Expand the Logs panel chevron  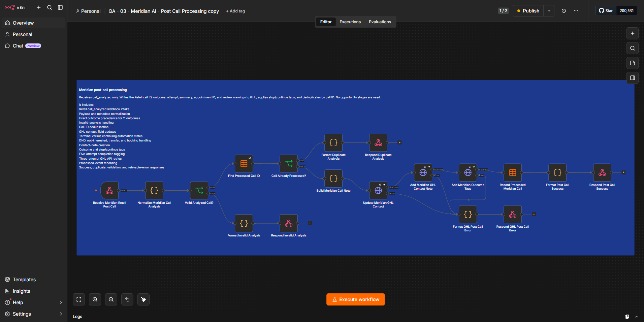[637, 317]
